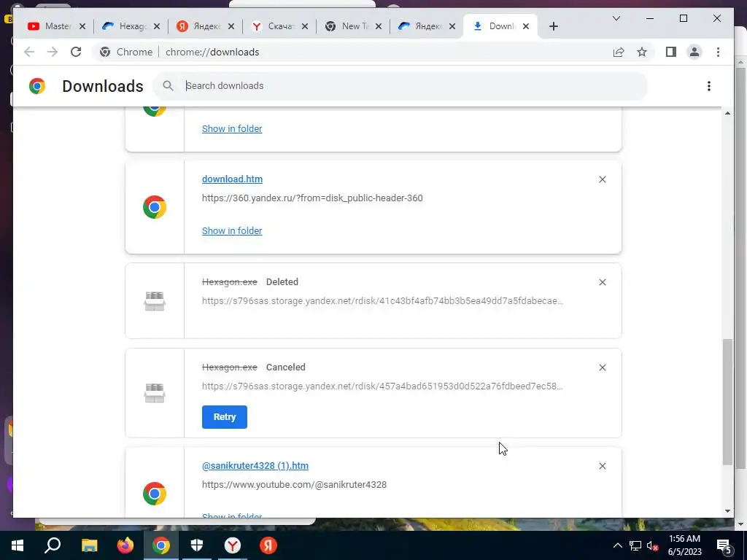Show hidden system tray icons

(x=617, y=545)
